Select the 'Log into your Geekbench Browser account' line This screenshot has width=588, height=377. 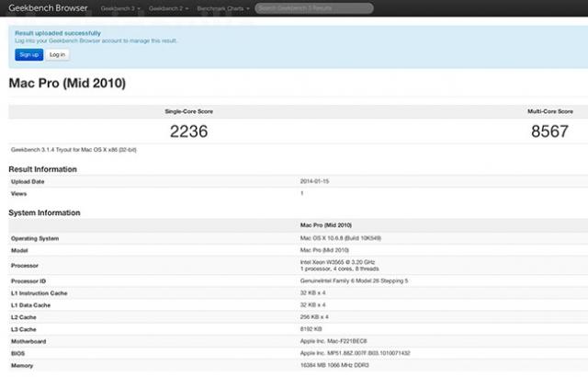point(96,40)
